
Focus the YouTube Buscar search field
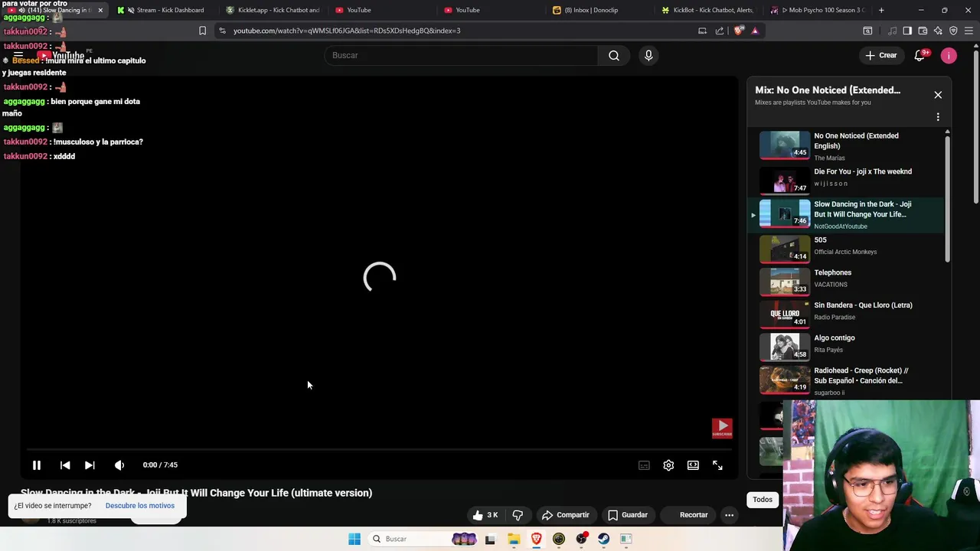point(462,55)
